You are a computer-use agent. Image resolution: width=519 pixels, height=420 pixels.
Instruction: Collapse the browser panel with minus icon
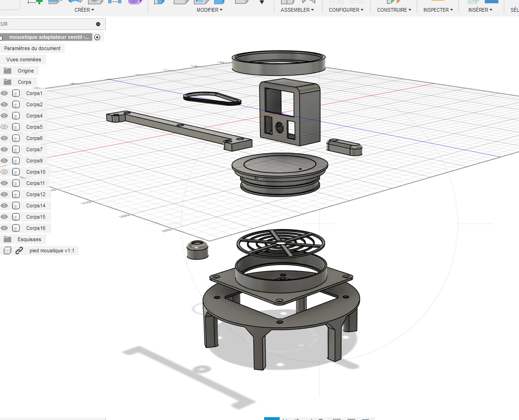(98, 24)
